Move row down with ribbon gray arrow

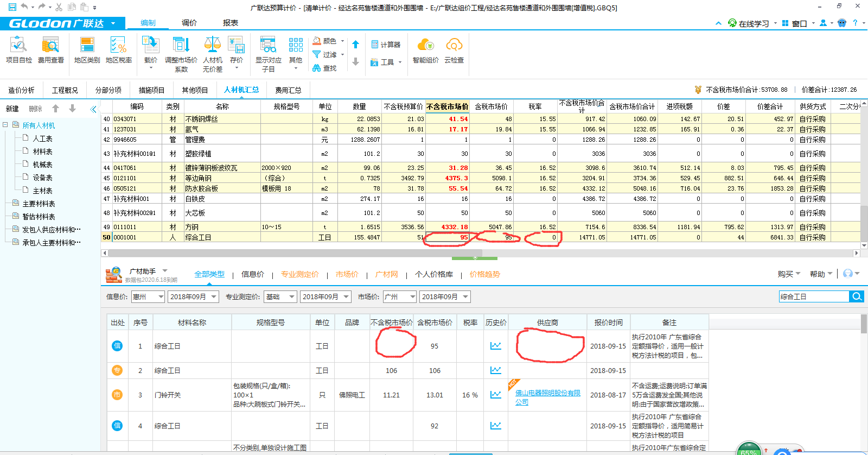[355, 61]
